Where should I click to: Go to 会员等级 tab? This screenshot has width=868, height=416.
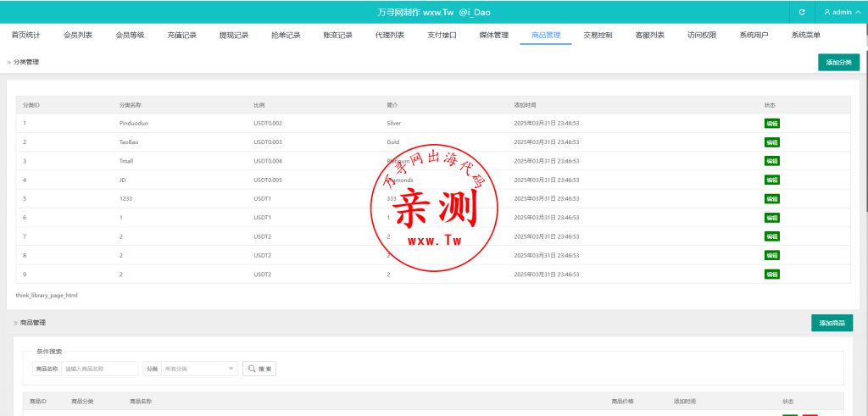point(130,35)
